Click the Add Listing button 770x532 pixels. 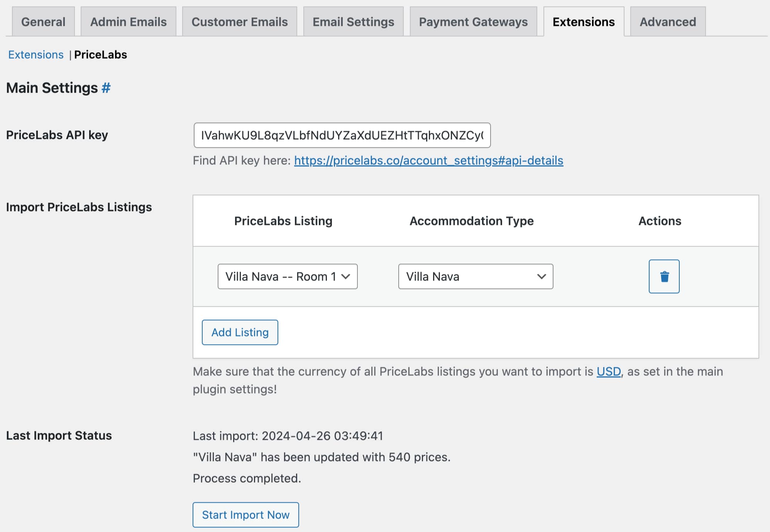[239, 332]
